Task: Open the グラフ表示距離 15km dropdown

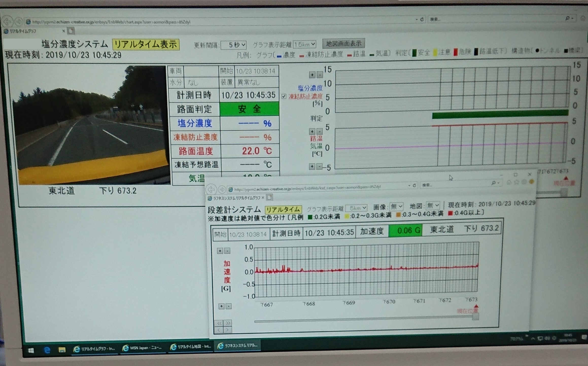Action: [304, 44]
